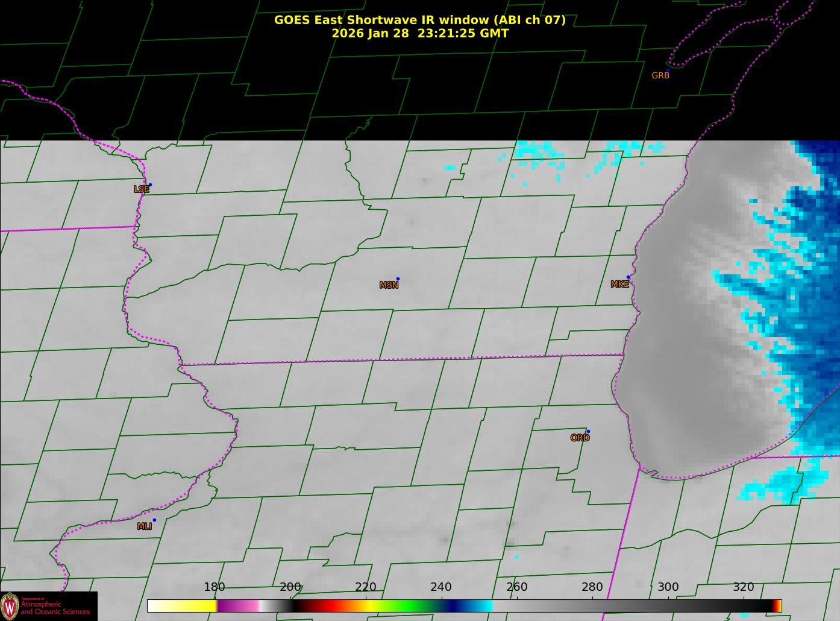The width and height of the screenshot is (840, 621).
Task: Click the 240 colorbar tick label
Action: (441, 587)
